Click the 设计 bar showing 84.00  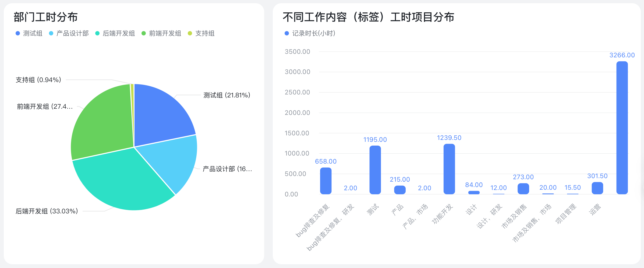474,192
